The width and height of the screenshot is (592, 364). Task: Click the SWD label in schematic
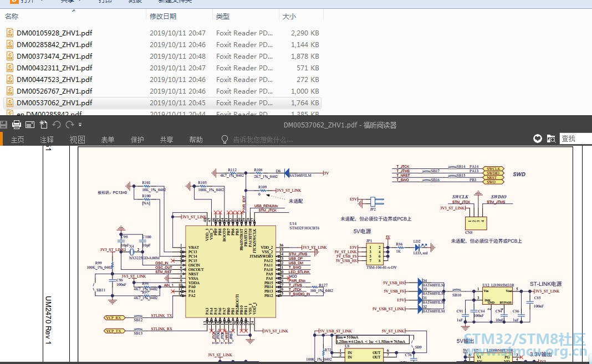[x=519, y=175]
